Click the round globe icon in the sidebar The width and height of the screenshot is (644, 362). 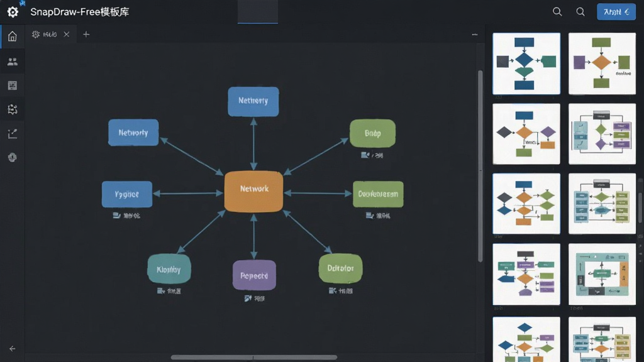pyautogui.click(x=13, y=157)
